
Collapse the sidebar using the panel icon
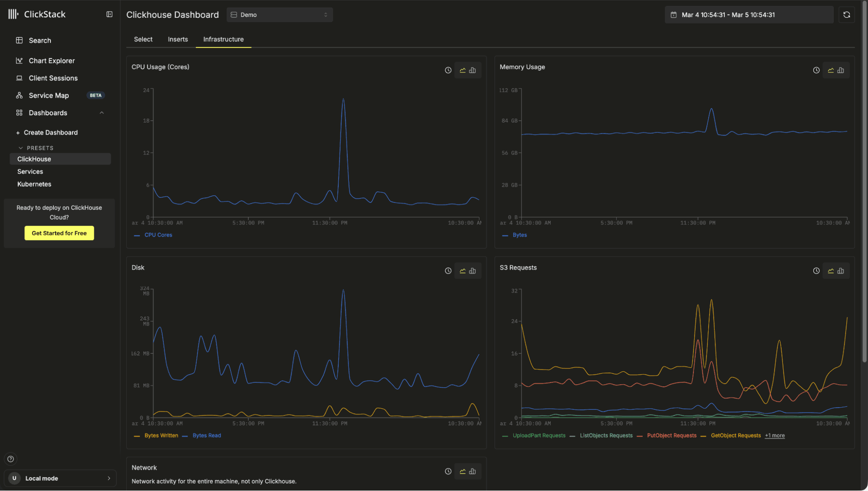[109, 14]
